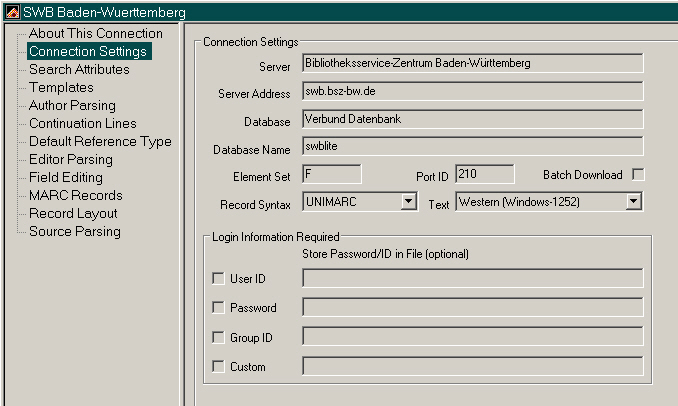Open Default Reference Type item
Viewport: 678px width, 406px height.
tap(100, 141)
